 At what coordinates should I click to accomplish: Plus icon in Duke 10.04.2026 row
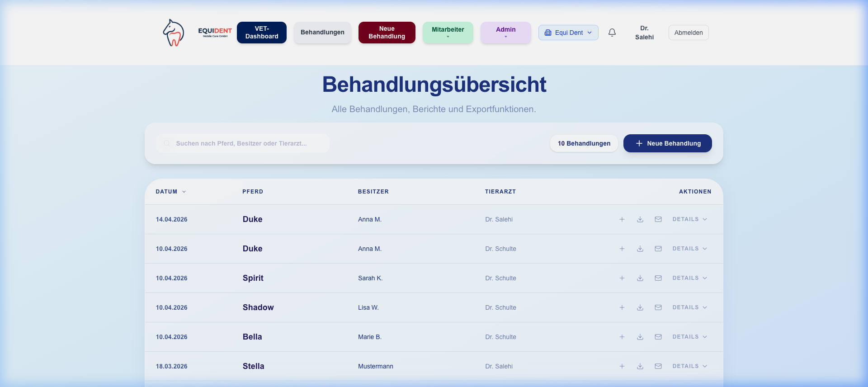[x=622, y=249]
